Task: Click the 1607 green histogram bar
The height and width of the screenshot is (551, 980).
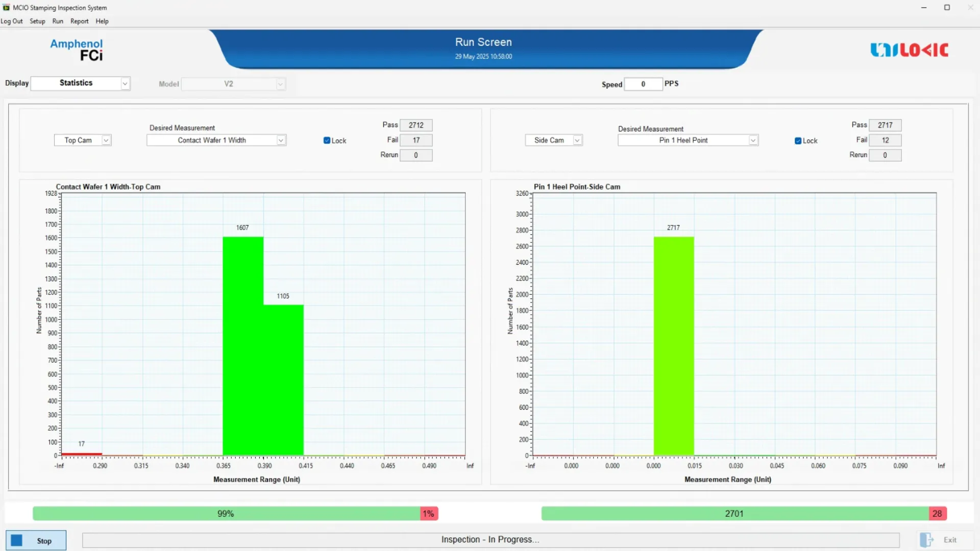Action: [x=243, y=347]
